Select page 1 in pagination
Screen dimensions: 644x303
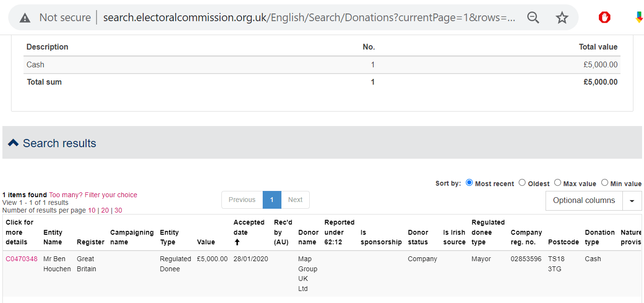(272, 200)
